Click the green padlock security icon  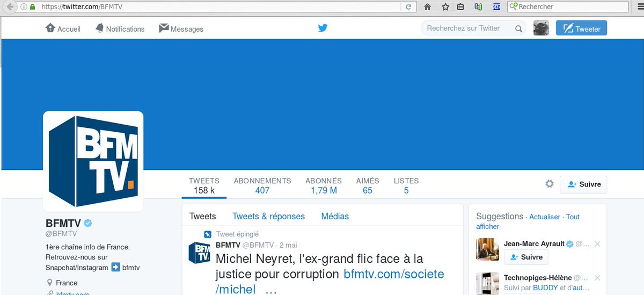[x=32, y=7]
